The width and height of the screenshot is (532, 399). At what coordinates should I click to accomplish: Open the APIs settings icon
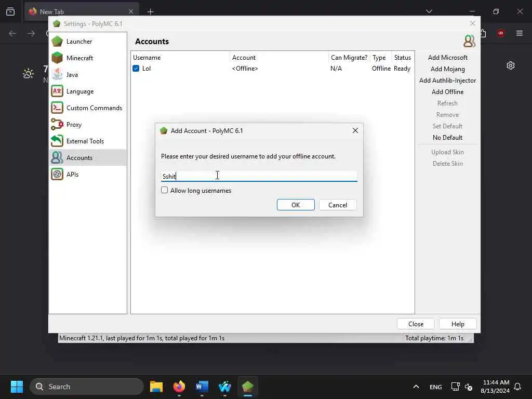point(57,175)
